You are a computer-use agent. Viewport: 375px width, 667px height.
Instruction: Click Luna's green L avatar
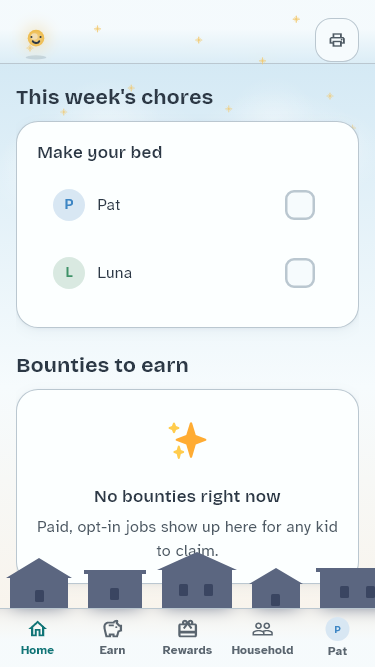69,273
